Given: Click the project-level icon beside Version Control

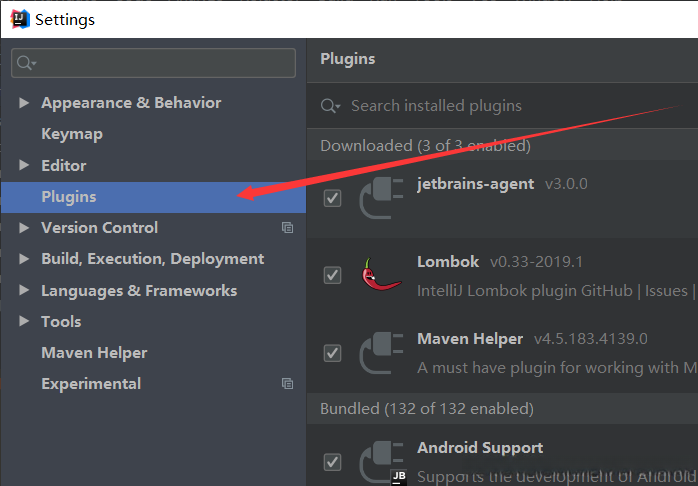Looking at the screenshot, I should point(288,228).
